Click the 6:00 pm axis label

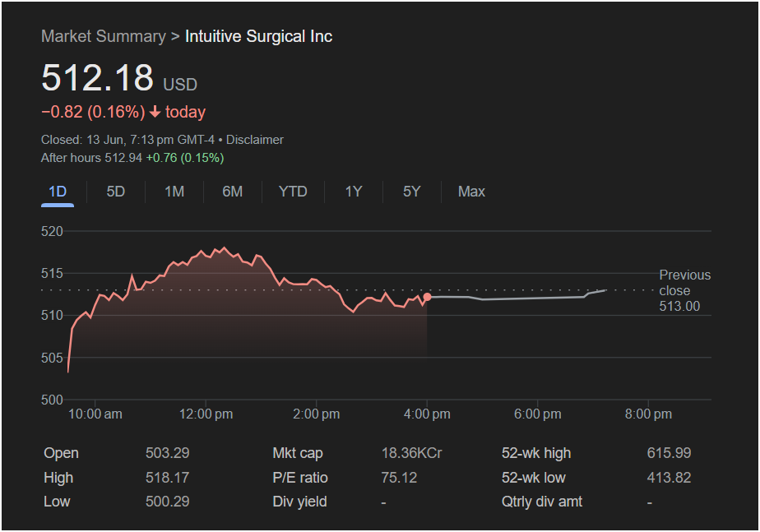pyautogui.click(x=538, y=414)
